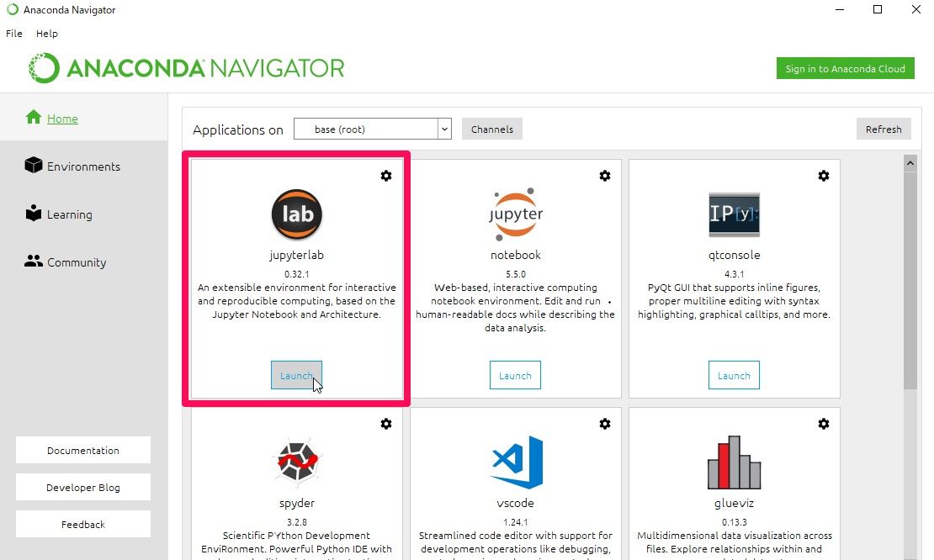Open the Help menu

(47, 34)
